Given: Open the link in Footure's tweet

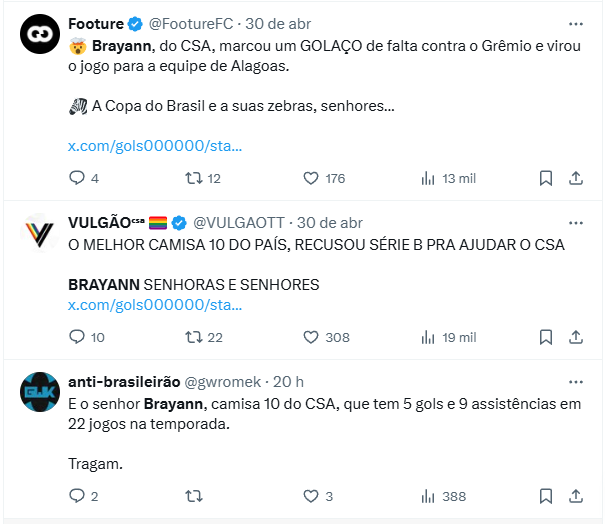Looking at the screenshot, I should click(x=154, y=146).
